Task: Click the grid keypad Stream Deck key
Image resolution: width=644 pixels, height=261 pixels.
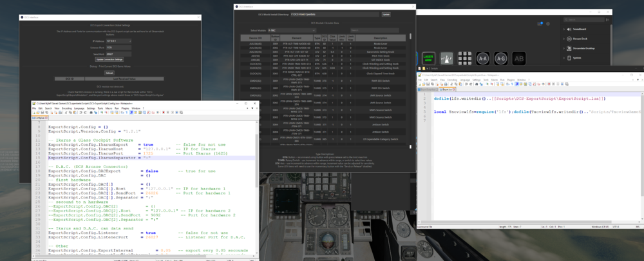Action: point(464,59)
